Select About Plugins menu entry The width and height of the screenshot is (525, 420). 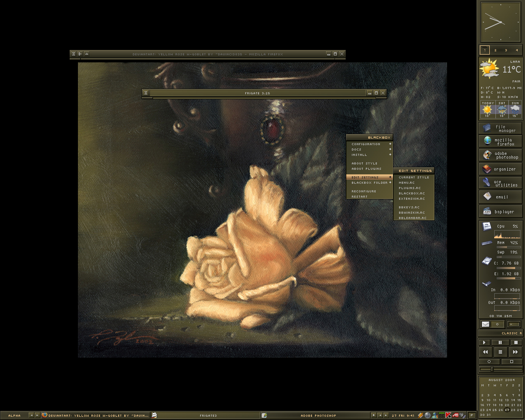click(370, 169)
